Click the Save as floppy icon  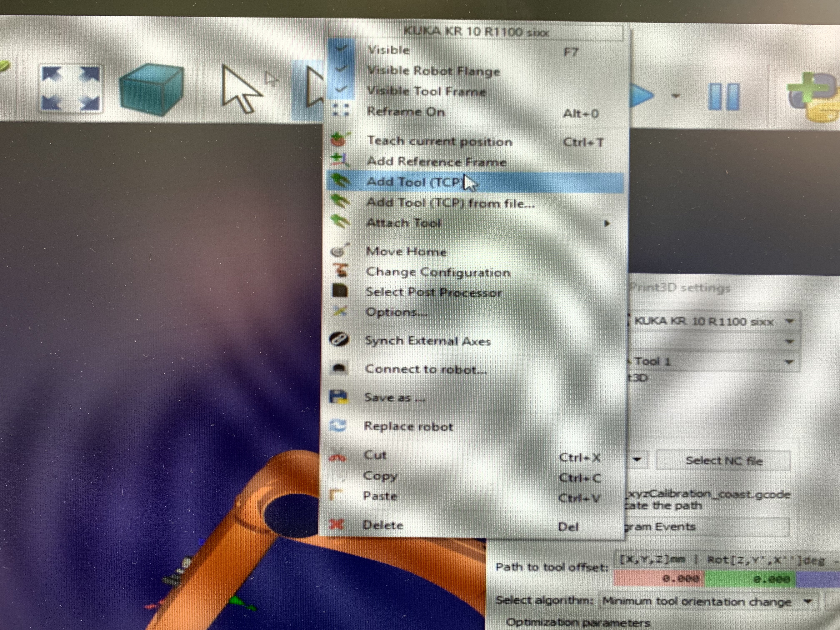[338, 397]
